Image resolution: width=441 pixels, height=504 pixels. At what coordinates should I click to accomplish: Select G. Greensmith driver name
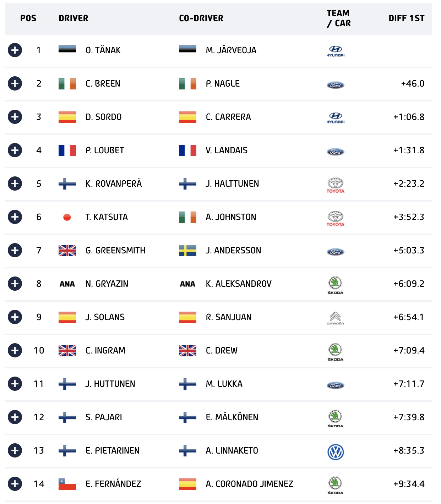click(x=115, y=250)
